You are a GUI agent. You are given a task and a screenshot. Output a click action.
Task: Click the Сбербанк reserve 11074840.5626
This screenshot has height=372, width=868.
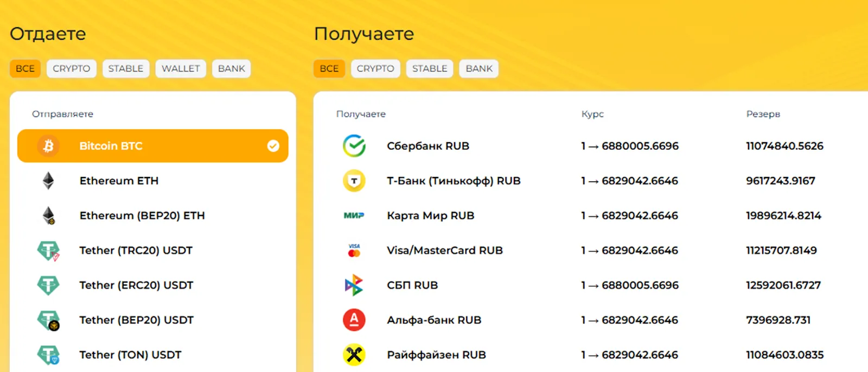pyautogui.click(x=784, y=146)
